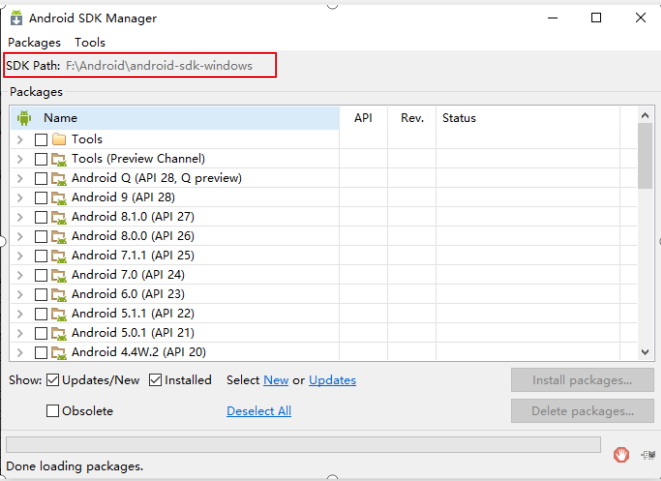The image size is (661, 481).
Task: Check the Android 8.1.0 (API 27) checkbox
Action: pos(41,217)
